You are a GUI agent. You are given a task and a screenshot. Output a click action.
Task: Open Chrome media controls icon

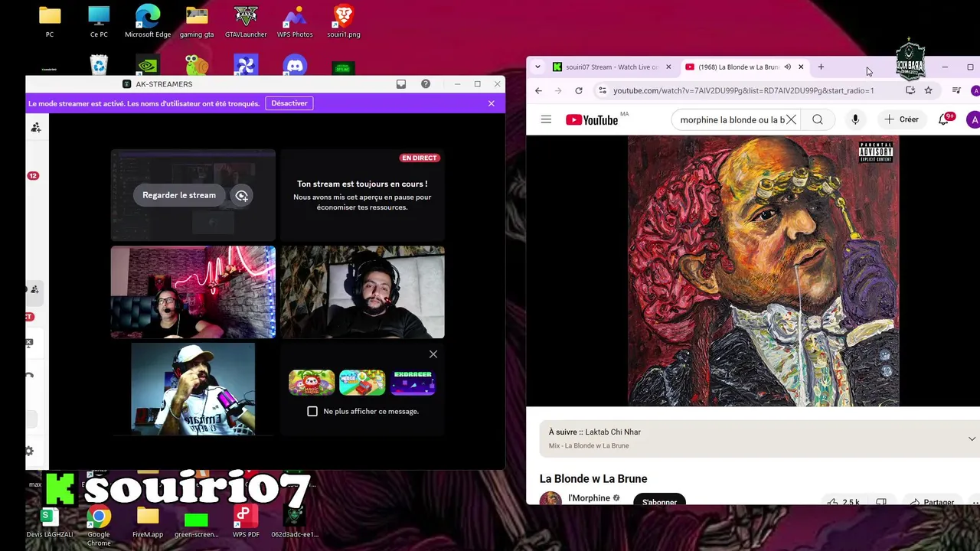tap(956, 90)
